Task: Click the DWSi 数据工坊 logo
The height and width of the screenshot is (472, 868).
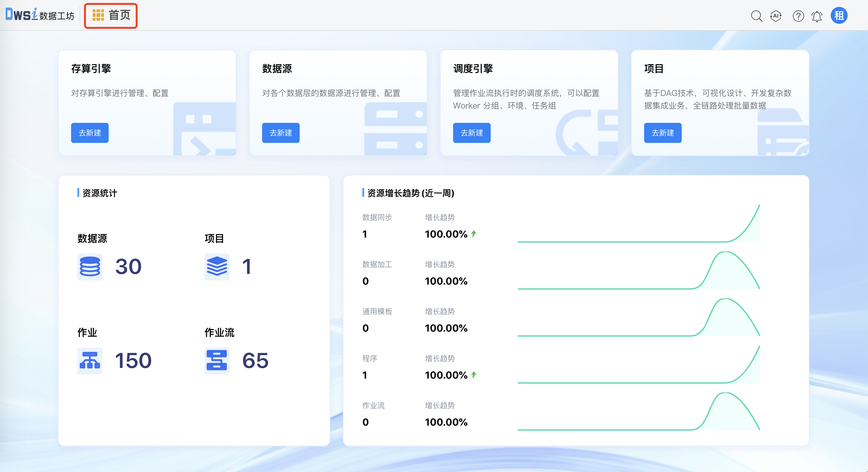Action: (38, 15)
